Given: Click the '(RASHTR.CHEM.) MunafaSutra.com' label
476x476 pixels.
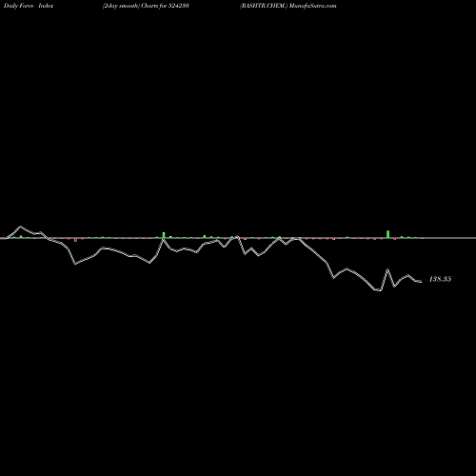Looking at the screenshot, I should point(288,6).
